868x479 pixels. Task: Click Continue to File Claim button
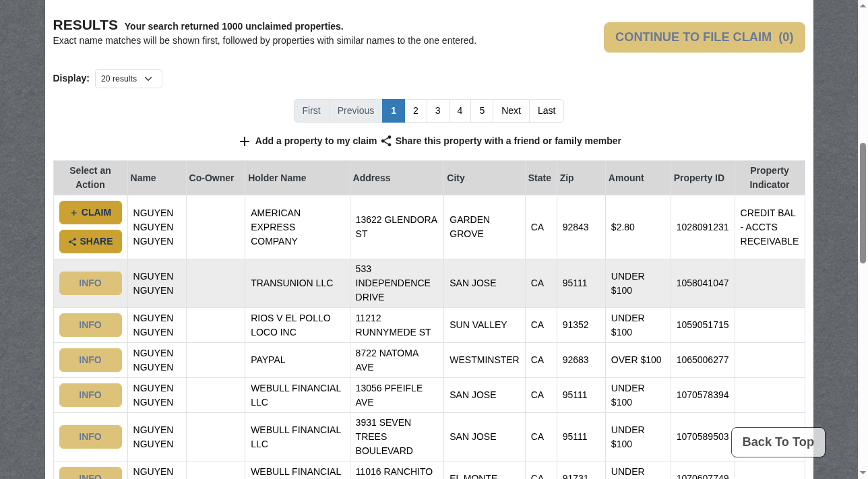click(x=704, y=37)
